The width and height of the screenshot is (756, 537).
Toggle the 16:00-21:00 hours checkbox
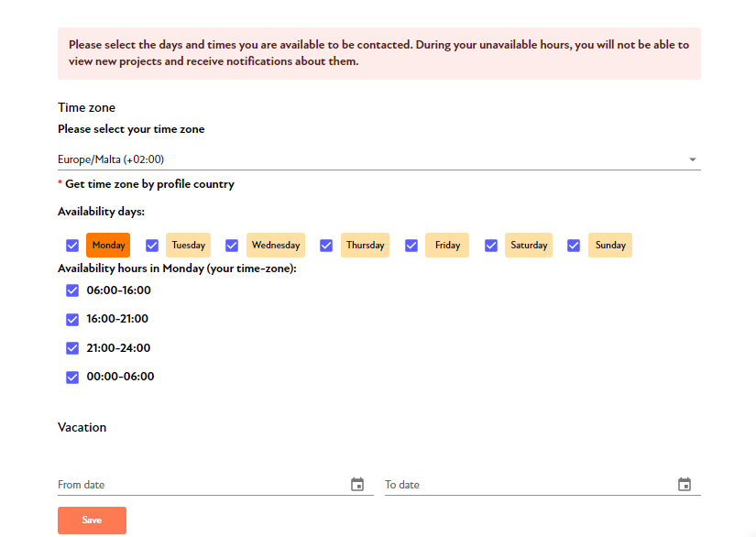72,319
